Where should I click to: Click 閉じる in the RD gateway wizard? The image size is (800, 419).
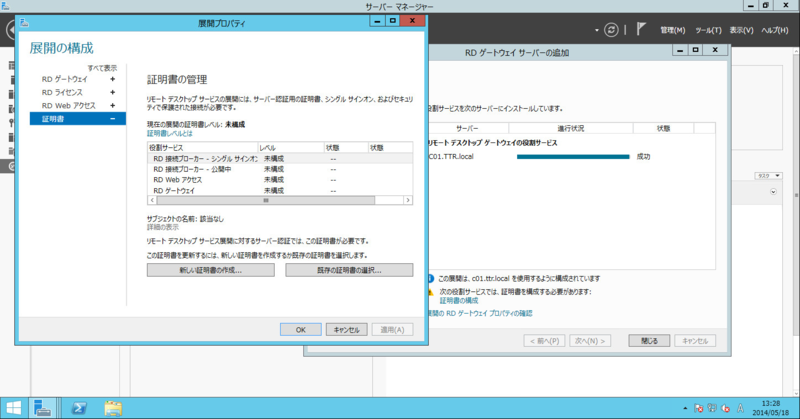pyautogui.click(x=649, y=340)
